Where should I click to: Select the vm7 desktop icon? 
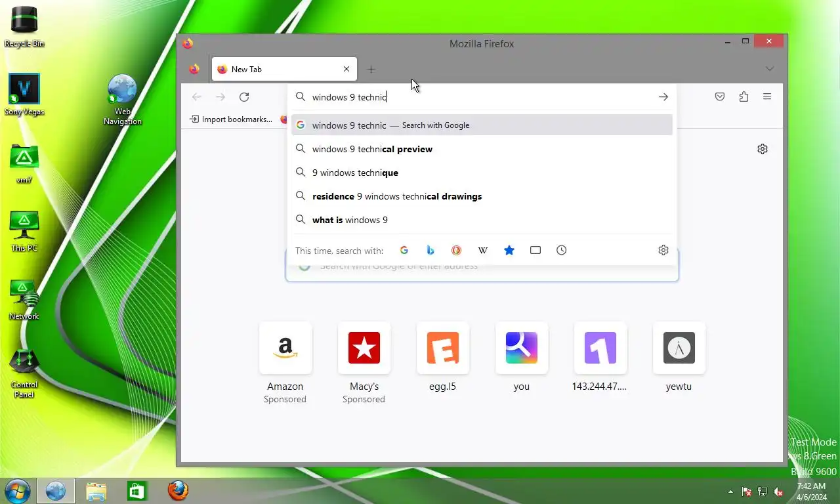24,164
